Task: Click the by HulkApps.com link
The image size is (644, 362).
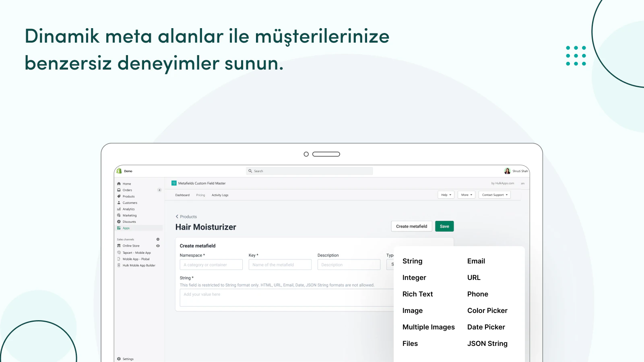Action: 503,183
